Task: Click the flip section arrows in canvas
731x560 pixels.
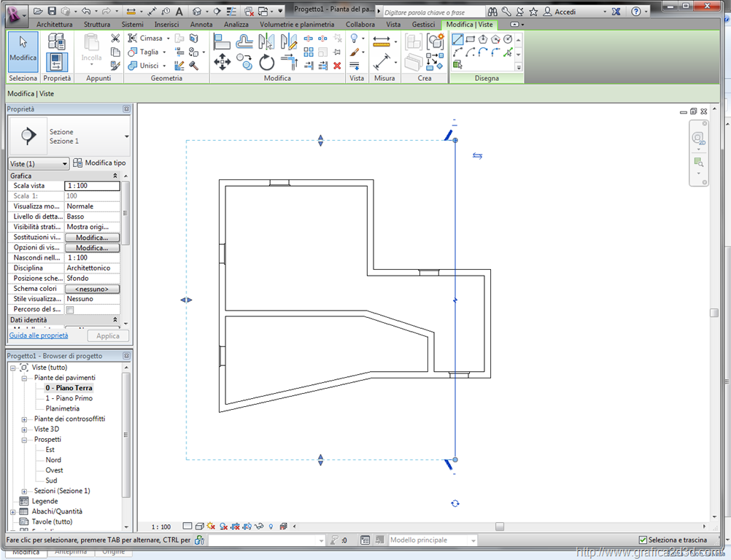Action: click(477, 155)
